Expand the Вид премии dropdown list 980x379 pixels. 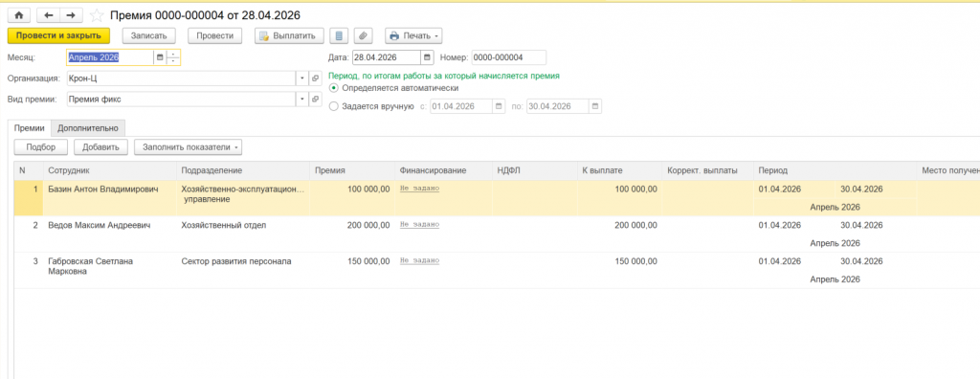coord(301,100)
